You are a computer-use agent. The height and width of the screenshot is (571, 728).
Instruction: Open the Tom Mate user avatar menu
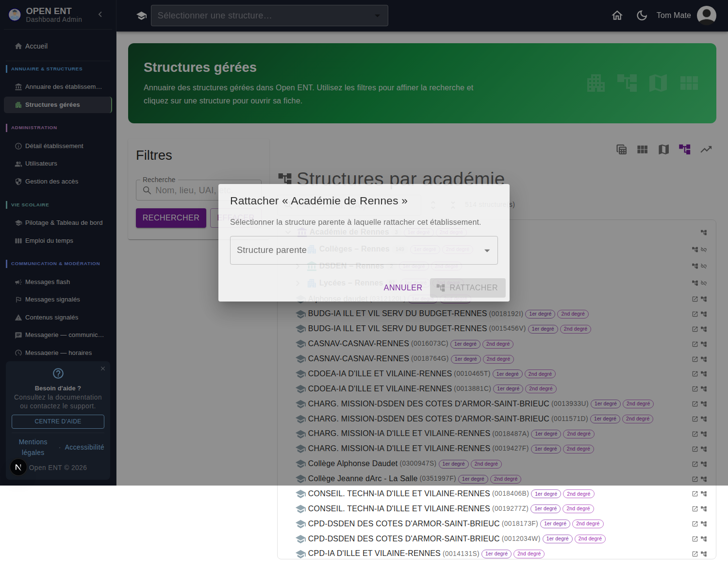click(x=707, y=16)
